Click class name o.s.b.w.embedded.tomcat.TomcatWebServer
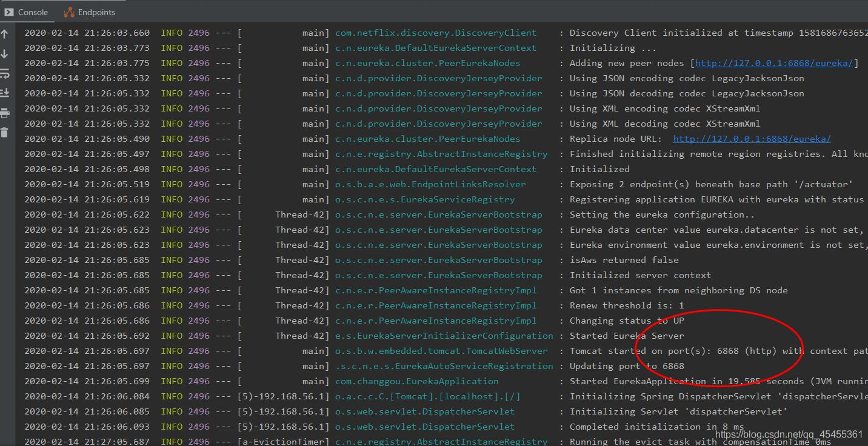868x446 pixels. click(x=441, y=351)
